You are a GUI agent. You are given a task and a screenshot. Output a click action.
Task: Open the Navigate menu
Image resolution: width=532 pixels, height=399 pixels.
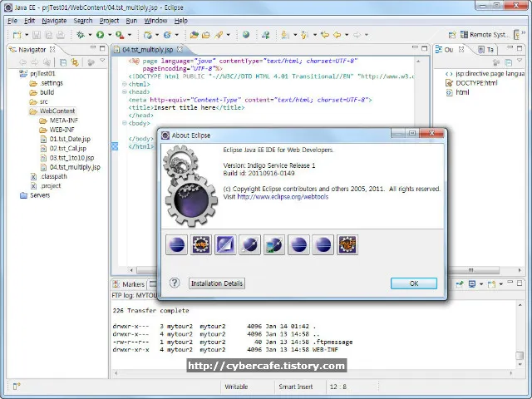54,20
